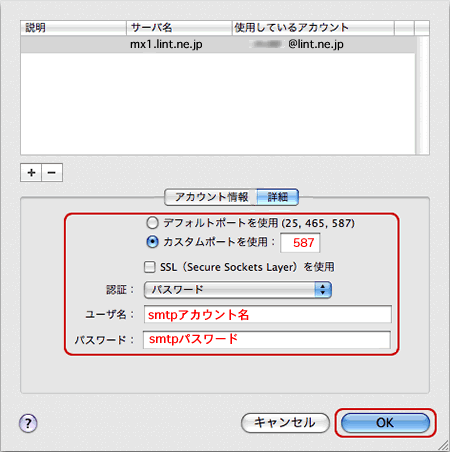
Task: Switch to the アカウント情報 tab
Action: click(x=211, y=197)
